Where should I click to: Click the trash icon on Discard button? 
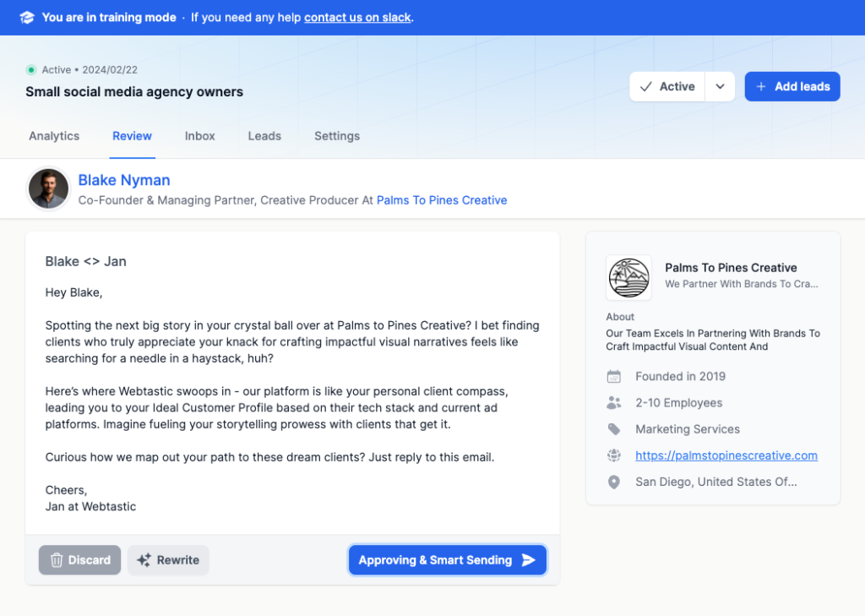click(x=55, y=559)
